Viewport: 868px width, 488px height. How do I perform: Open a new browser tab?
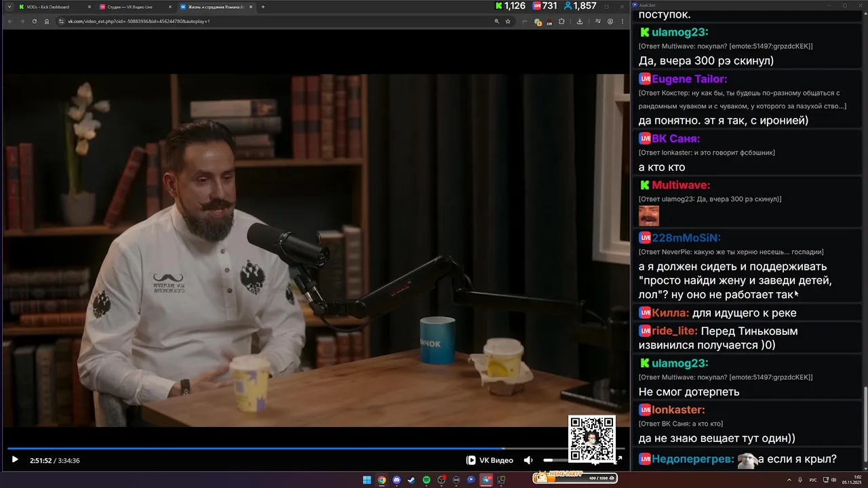(263, 7)
